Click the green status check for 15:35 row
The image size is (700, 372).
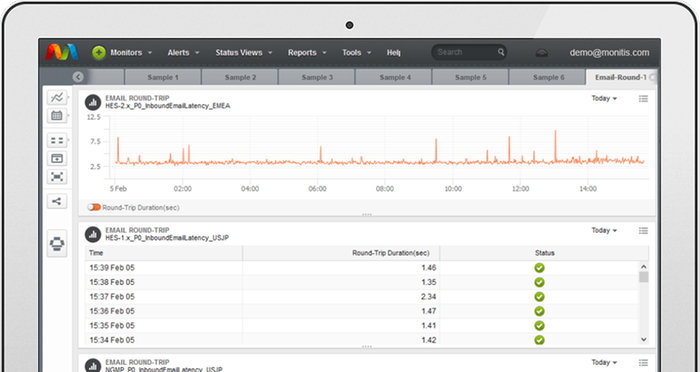pos(539,326)
